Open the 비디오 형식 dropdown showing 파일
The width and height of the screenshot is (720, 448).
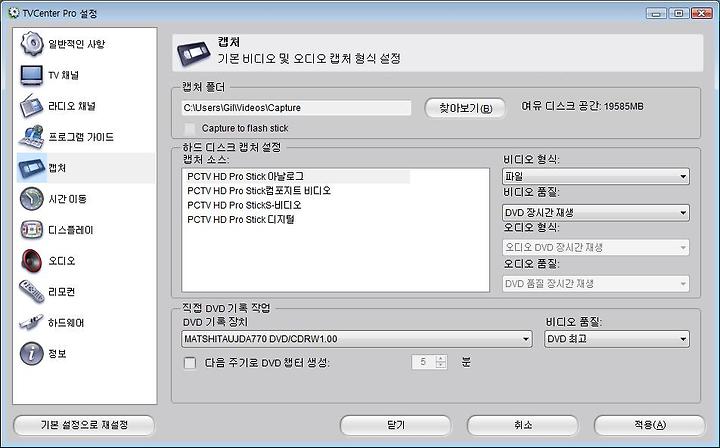[596, 176]
